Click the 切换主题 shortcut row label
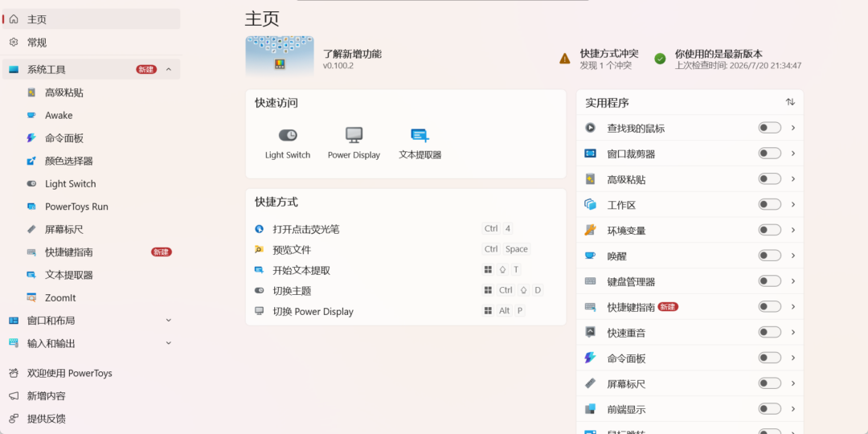This screenshot has width=868, height=434. [x=292, y=291]
